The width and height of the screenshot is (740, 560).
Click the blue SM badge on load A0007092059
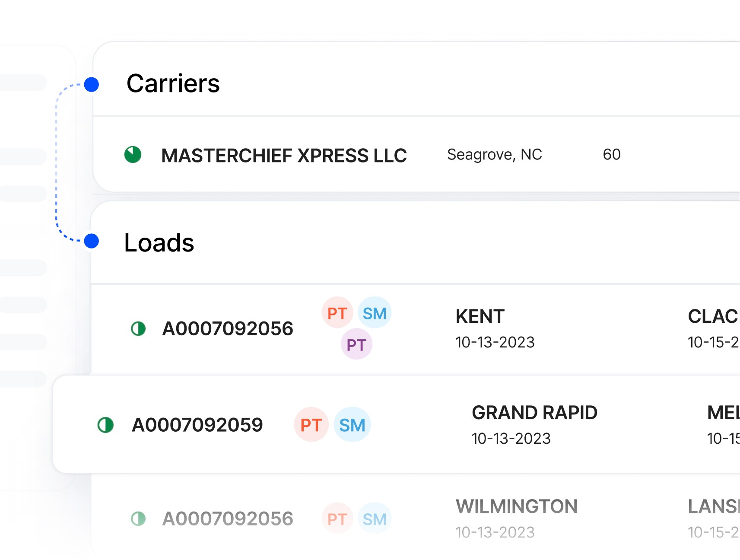(352, 424)
